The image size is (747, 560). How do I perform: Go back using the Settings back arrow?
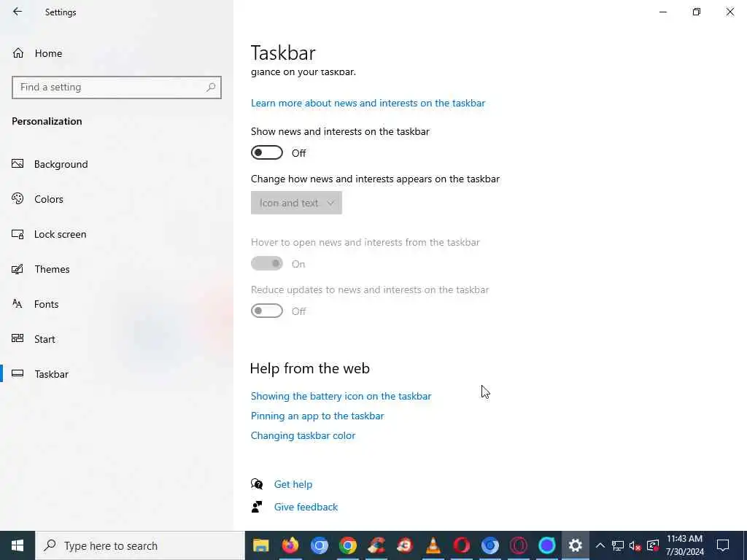point(18,12)
